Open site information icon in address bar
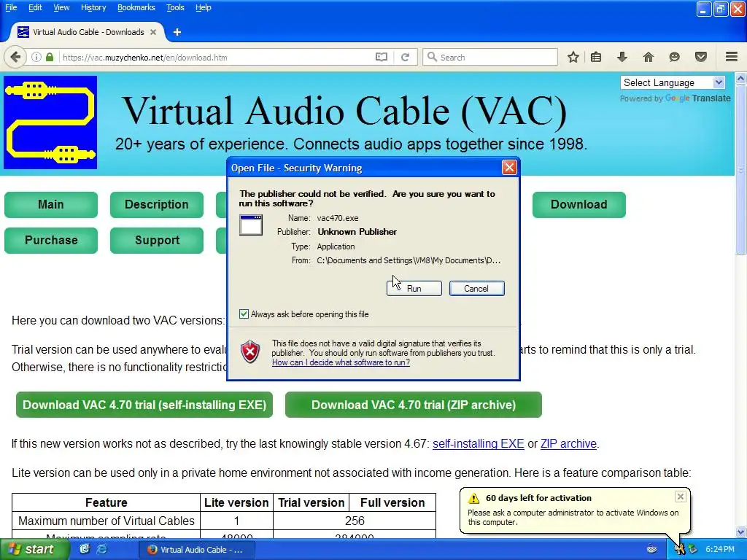This screenshot has width=747, height=560. click(36, 57)
